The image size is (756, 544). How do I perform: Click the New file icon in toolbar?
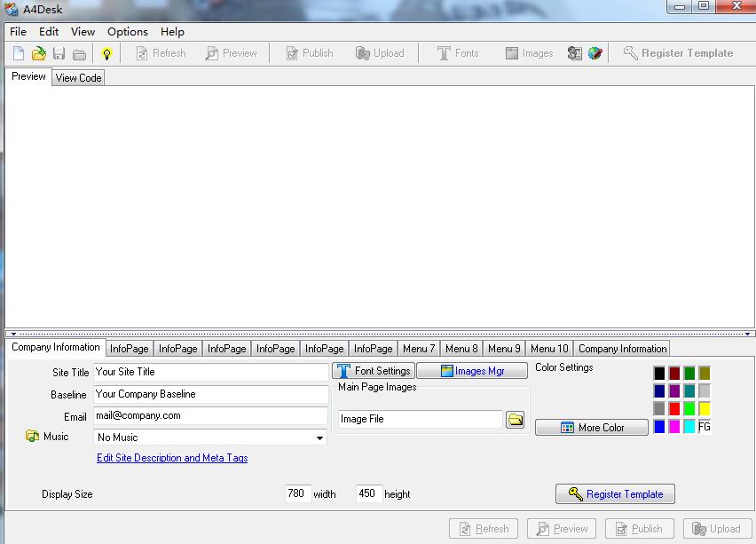point(19,53)
